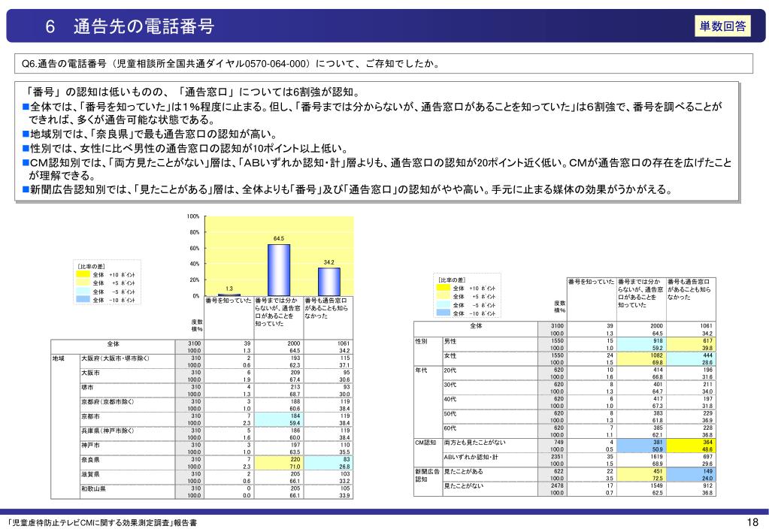The height and width of the screenshot is (532, 769).
Task: Click the bright yellow '+10 ポイント' swatch beside the bar chart
Action: (x=83, y=274)
